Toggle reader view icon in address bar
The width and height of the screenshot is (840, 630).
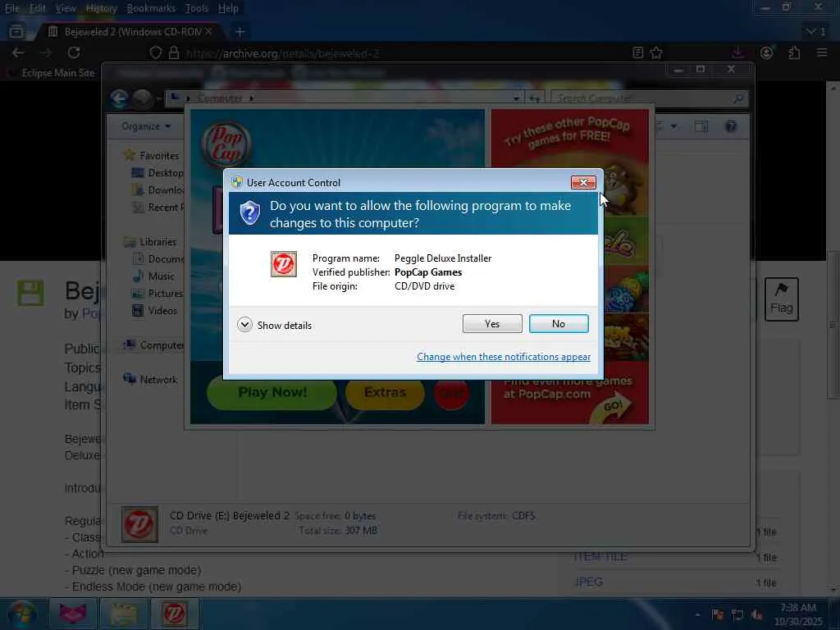[x=637, y=52]
